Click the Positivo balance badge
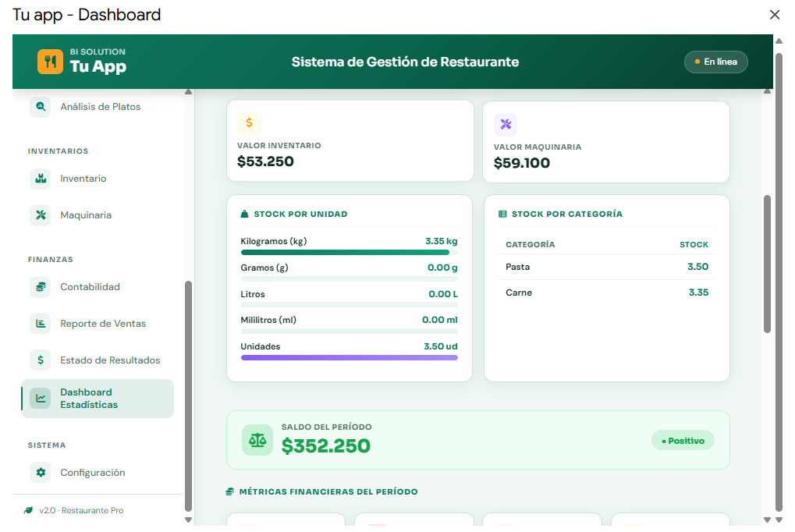 [x=683, y=441]
